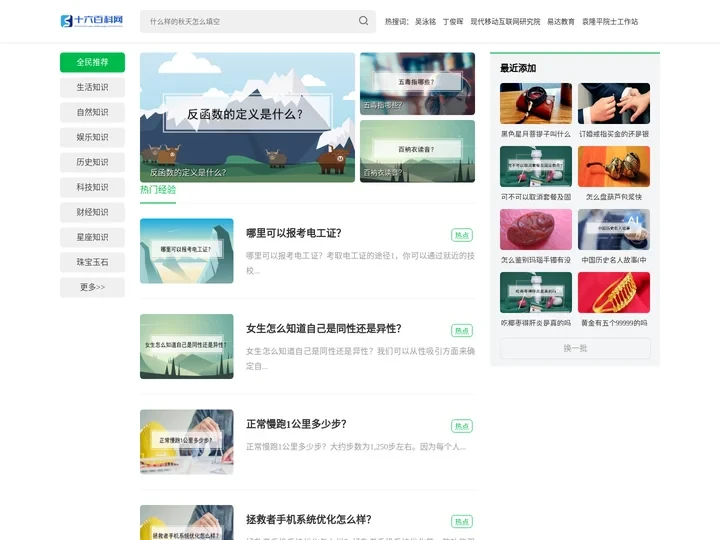This screenshot has height=540, width=720.
Task: Open the 百衲衣读音 banner card
Action: pos(417,151)
